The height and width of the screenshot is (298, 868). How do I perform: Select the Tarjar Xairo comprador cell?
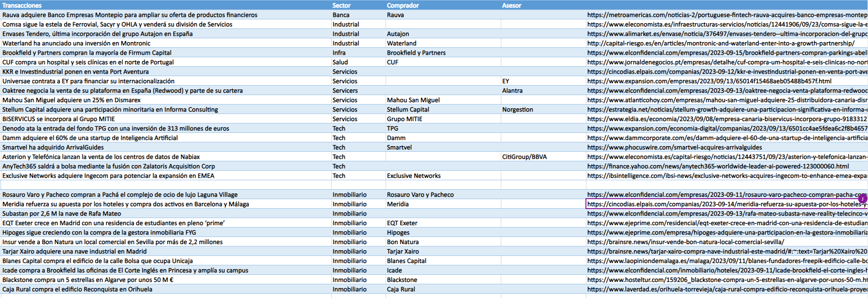[x=443, y=251]
